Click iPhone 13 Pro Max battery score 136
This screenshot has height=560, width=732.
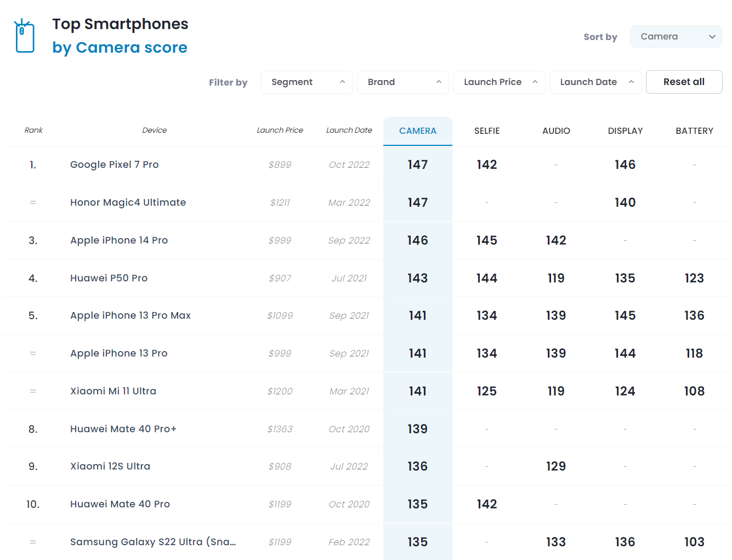click(x=694, y=315)
